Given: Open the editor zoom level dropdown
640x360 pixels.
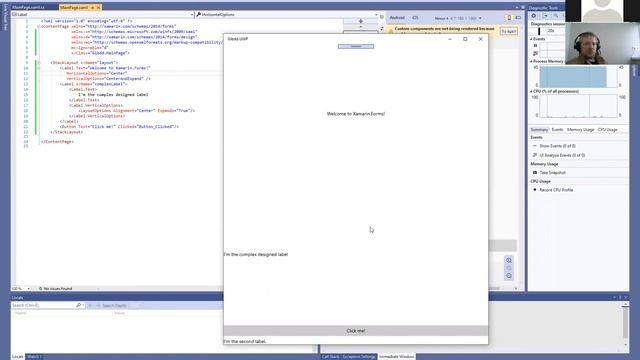Looking at the screenshot, I should (21, 289).
